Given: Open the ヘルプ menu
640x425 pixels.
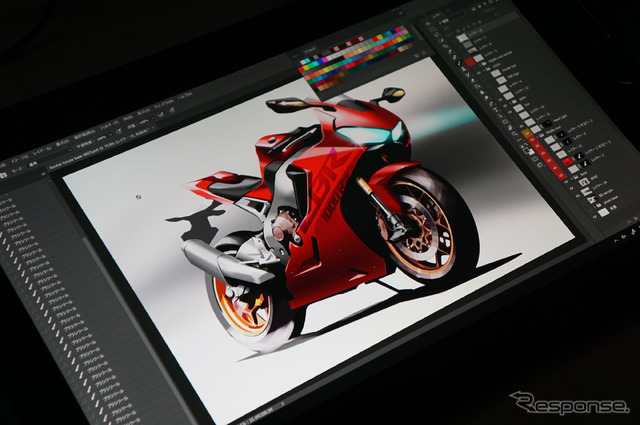Looking at the screenshot, I should click(185, 96).
